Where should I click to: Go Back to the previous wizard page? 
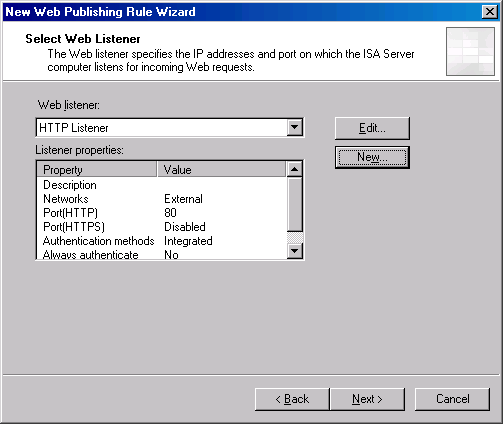click(292, 399)
